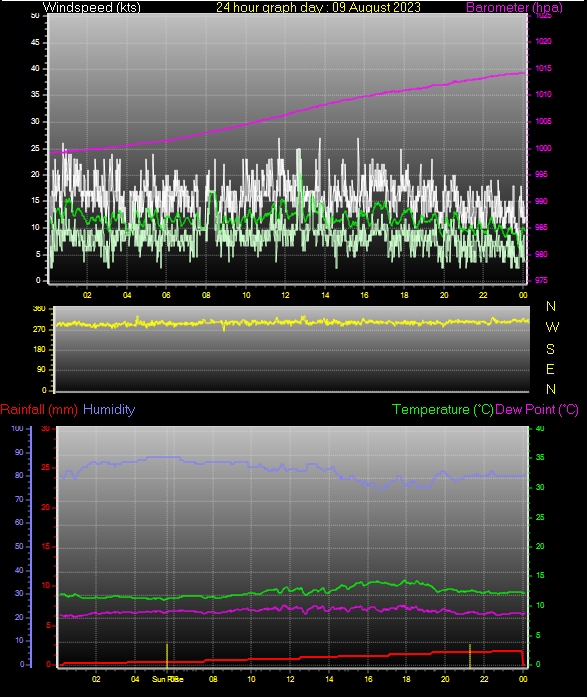Screen dimensions: 587x697
Task: Click the 40 value on the green temperature axis
Action: point(540,429)
